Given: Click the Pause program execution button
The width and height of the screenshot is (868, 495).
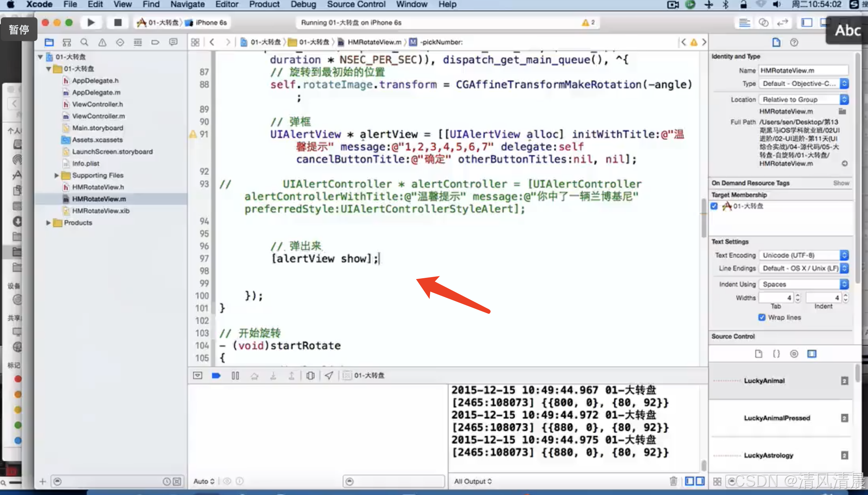Looking at the screenshot, I should pos(235,376).
